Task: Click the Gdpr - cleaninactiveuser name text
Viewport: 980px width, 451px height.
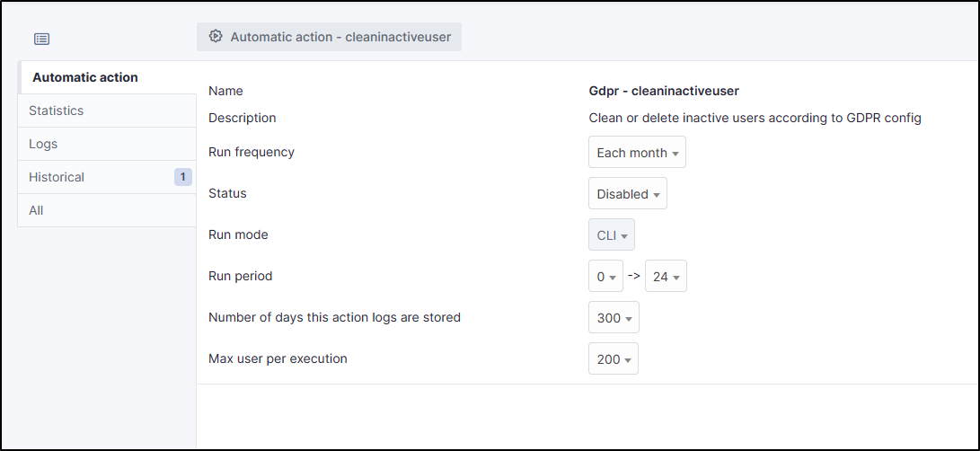Action: 663,91
